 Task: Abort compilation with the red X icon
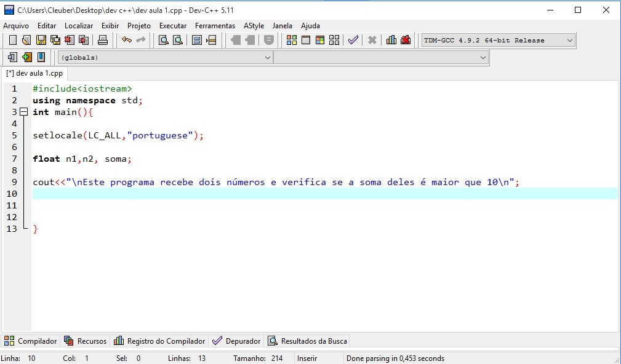(x=371, y=40)
